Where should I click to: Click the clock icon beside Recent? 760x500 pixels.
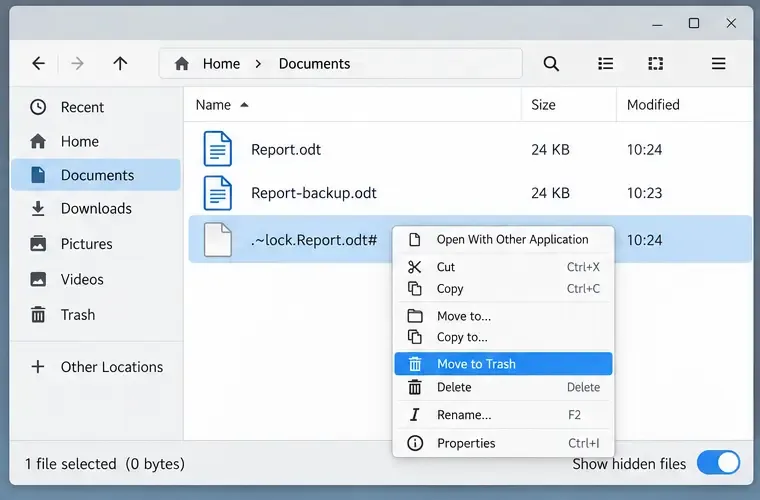click(x=38, y=107)
